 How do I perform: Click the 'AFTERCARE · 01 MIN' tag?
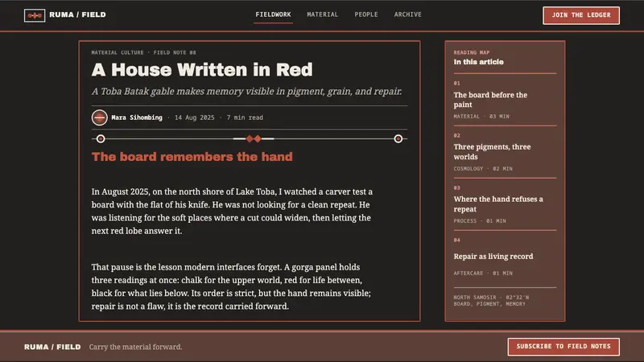coord(483,273)
